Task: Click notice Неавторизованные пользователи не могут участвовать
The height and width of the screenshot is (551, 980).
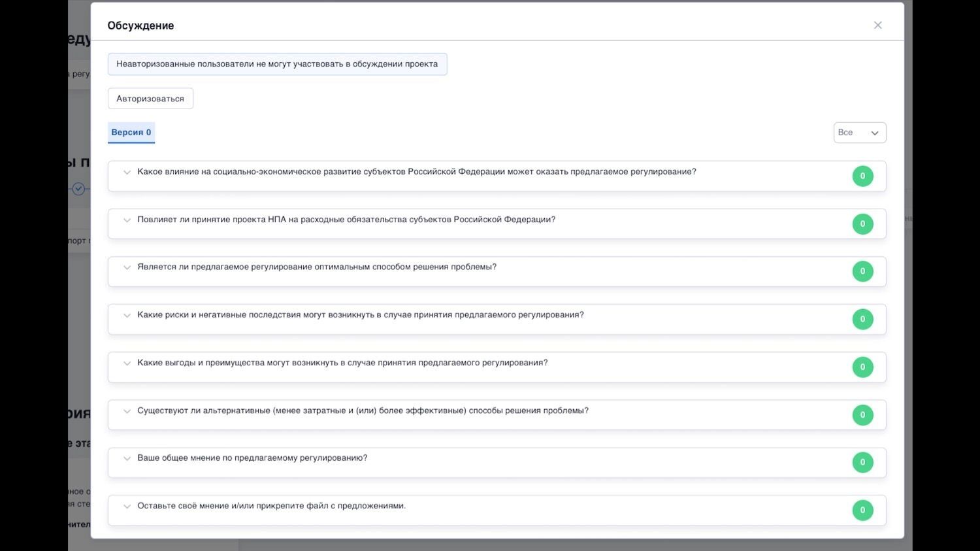Action: coord(277,64)
